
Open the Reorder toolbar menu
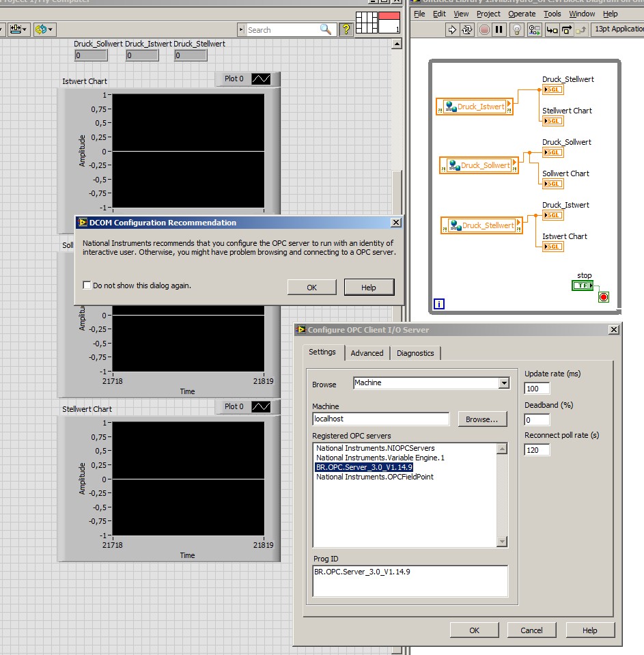point(44,29)
